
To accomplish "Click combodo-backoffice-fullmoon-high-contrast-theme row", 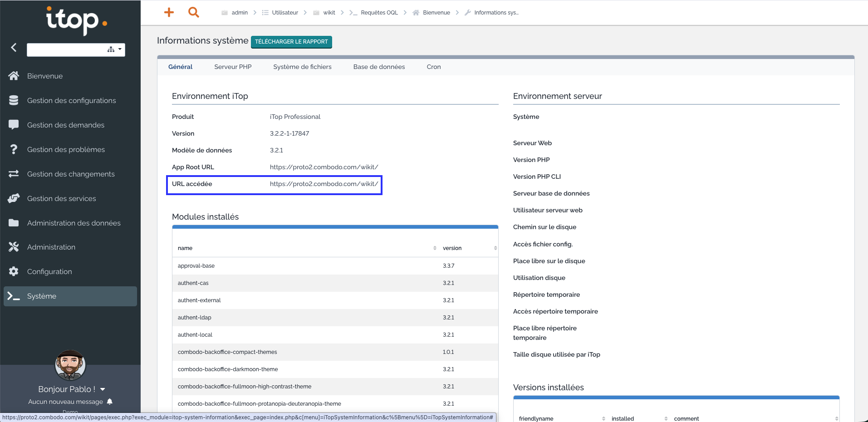I will coord(335,387).
